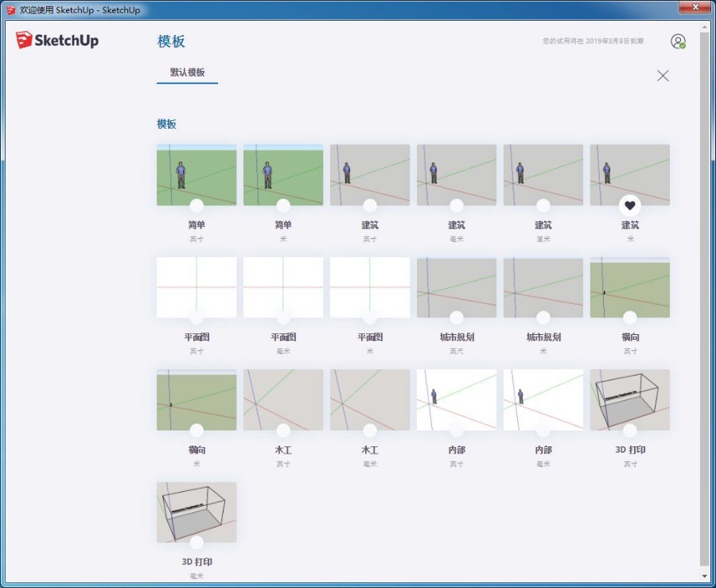This screenshot has height=588, width=716.
Task: Click the SketchUp logo
Action: click(x=57, y=40)
